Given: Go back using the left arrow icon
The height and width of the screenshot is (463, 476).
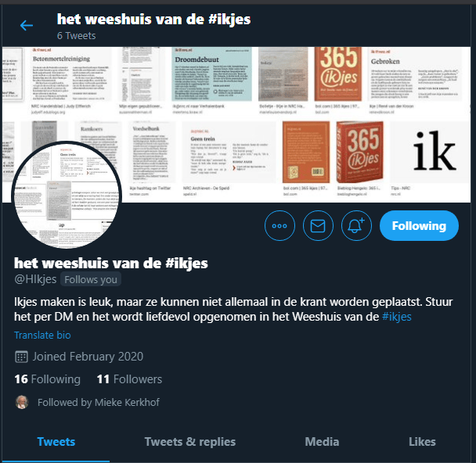Looking at the screenshot, I should tap(27, 26).
